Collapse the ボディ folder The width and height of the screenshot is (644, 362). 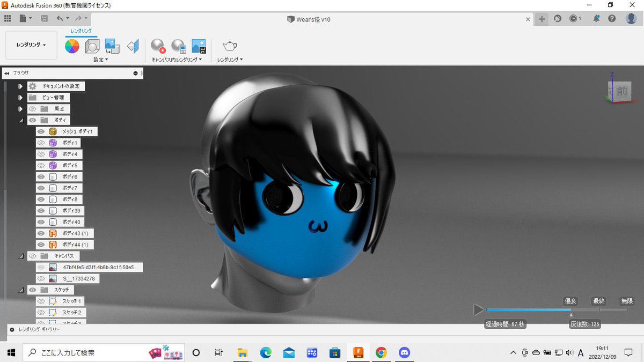(21, 121)
